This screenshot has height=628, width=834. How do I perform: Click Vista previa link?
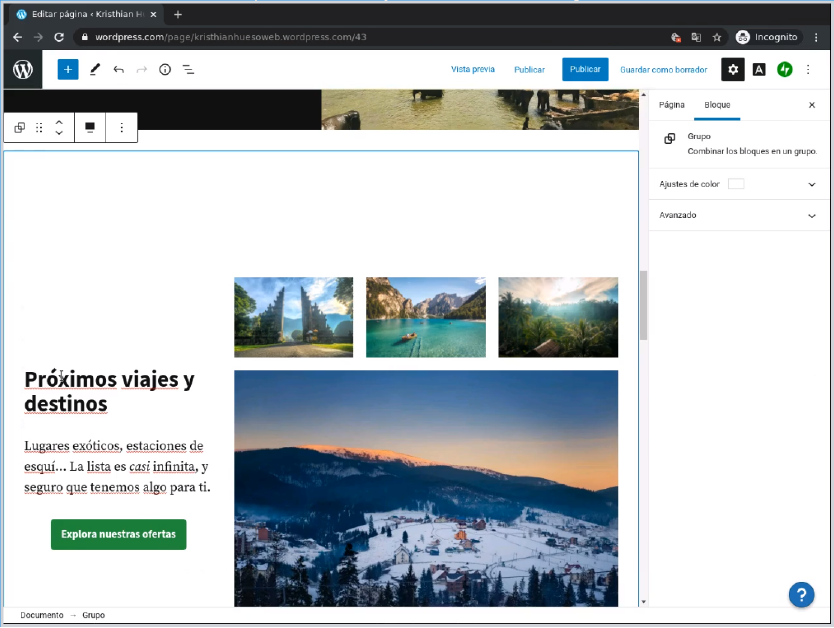point(472,69)
